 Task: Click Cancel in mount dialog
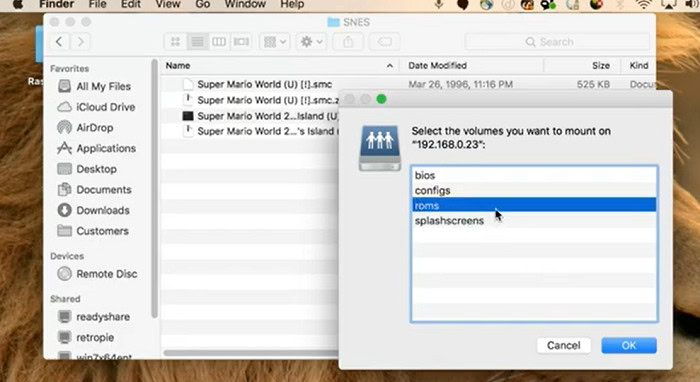pyautogui.click(x=563, y=345)
